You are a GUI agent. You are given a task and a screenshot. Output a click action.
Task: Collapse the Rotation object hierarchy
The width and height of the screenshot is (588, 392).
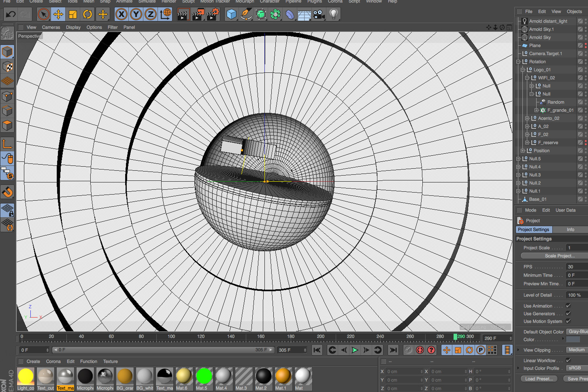pos(518,62)
